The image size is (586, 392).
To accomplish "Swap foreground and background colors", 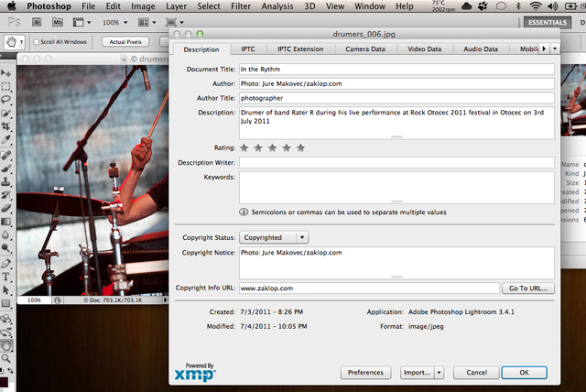I will (x=10, y=371).
